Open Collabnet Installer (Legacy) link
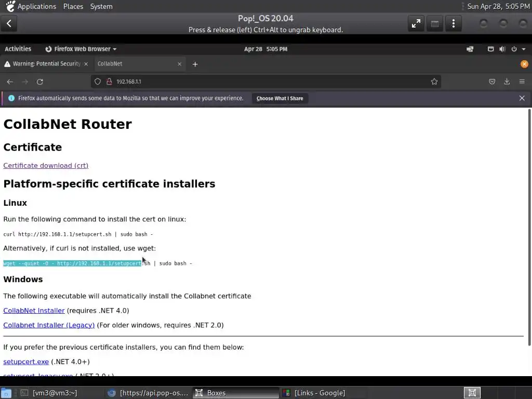This screenshot has height=399, width=532. (x=49, y=325)
